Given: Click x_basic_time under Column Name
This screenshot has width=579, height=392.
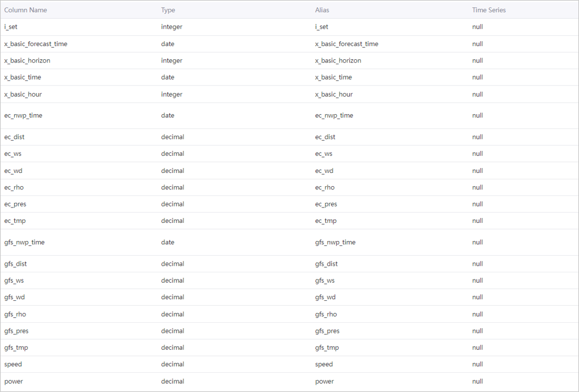Looking at the screenshot, I should point(23,77).
